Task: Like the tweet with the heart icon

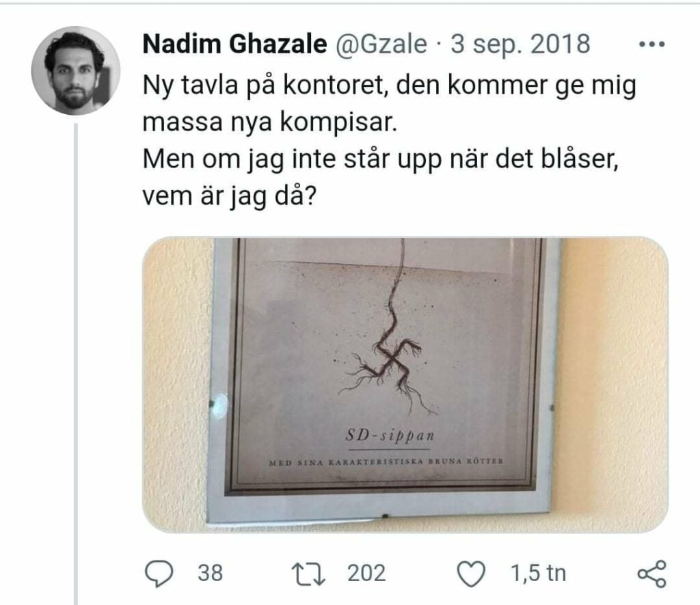Action: click(471, 574)
